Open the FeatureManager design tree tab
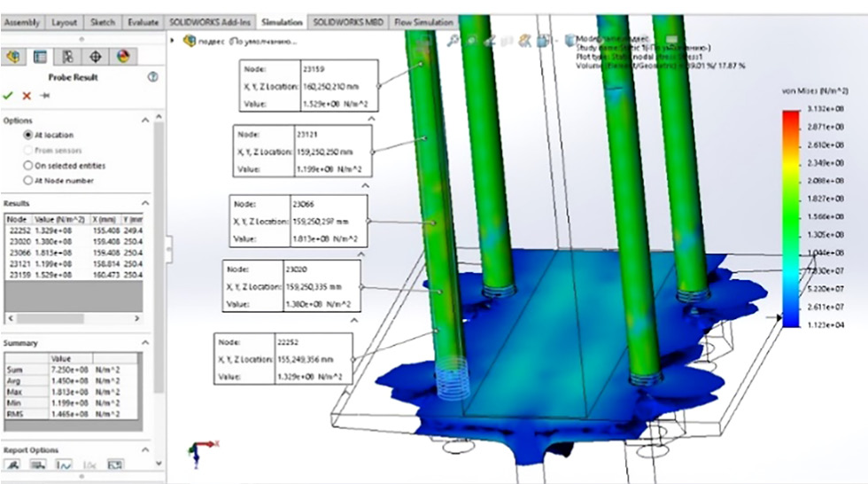The image size is (868, 484). click(12, 56)
